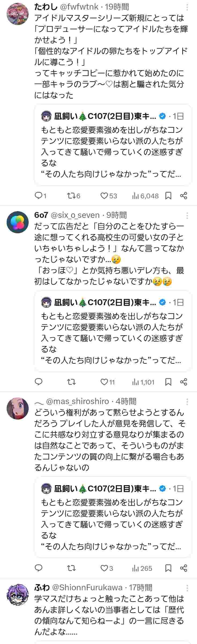Bookmark the tweet from たわし
Screen dimensions: 197x644
pos(168,196)
